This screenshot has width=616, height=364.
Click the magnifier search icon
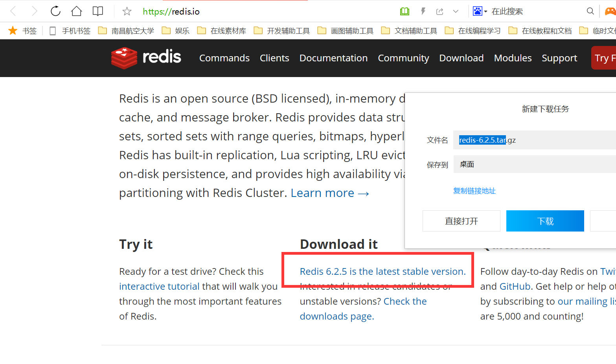tap(590, 11)
